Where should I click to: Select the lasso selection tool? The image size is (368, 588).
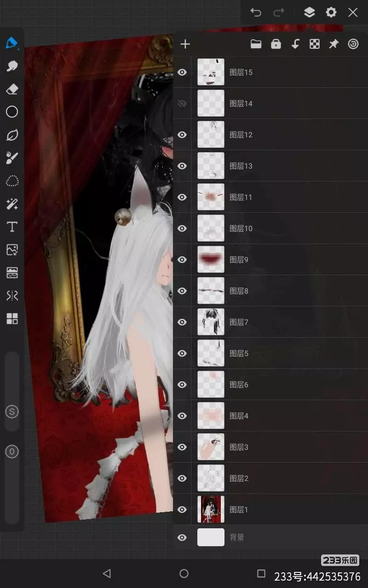pyautogui.click(x=12, y=181)
